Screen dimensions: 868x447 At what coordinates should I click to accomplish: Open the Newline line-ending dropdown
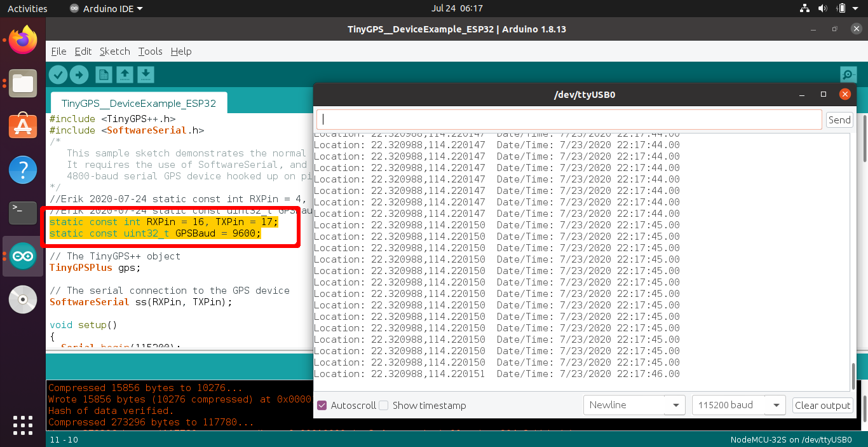pyautogui.click(x=634, y=405)
